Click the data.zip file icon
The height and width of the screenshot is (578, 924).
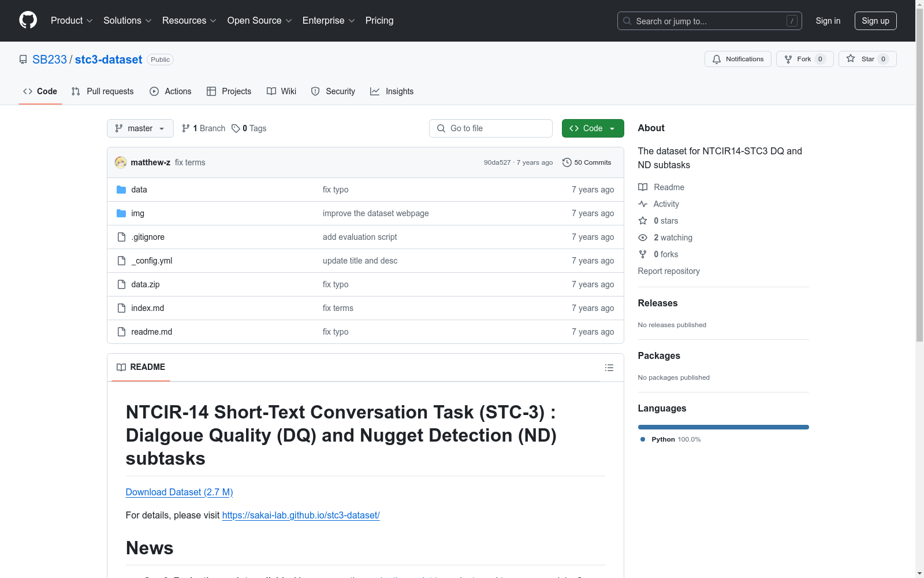tap(121, 284)
